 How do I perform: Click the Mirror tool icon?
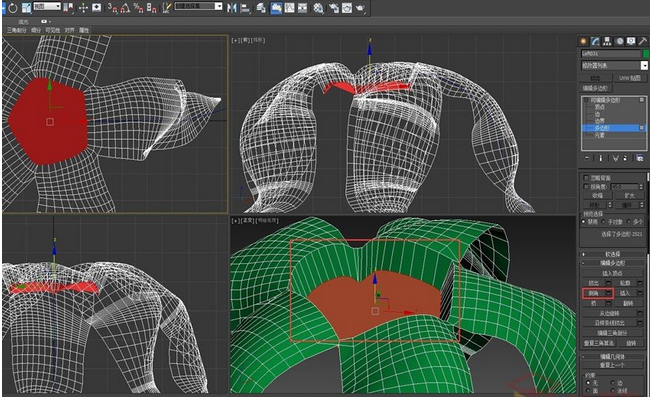point(232,7)
